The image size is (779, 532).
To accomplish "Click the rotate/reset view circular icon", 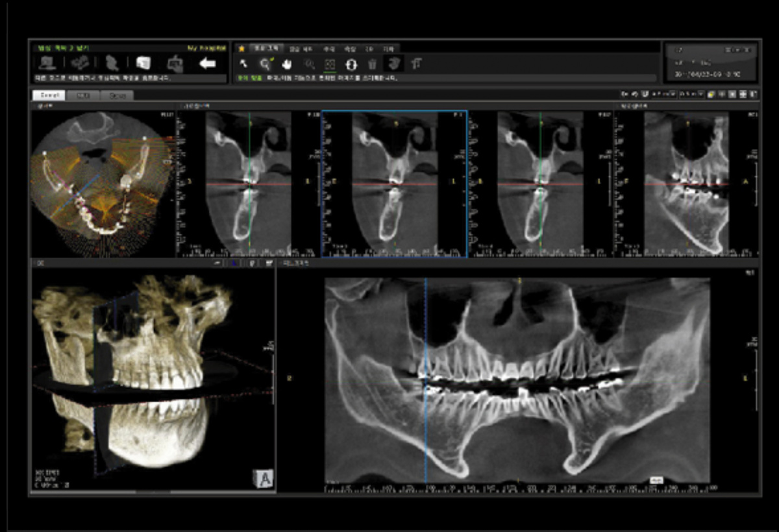I will [x=351, y=64].
